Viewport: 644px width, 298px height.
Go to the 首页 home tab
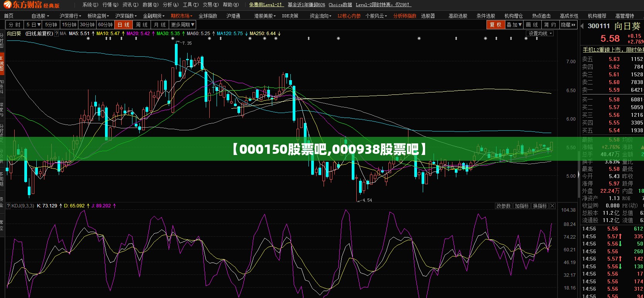tap(8, 16)
